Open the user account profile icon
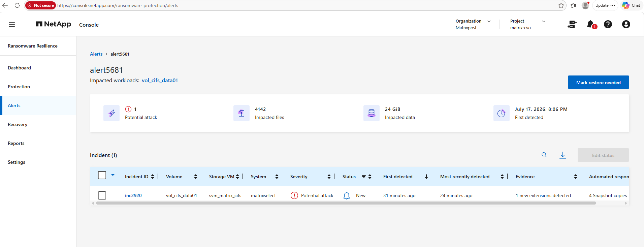Image resolution: width=644 pixels, height=247 pixels. [626, 24]
